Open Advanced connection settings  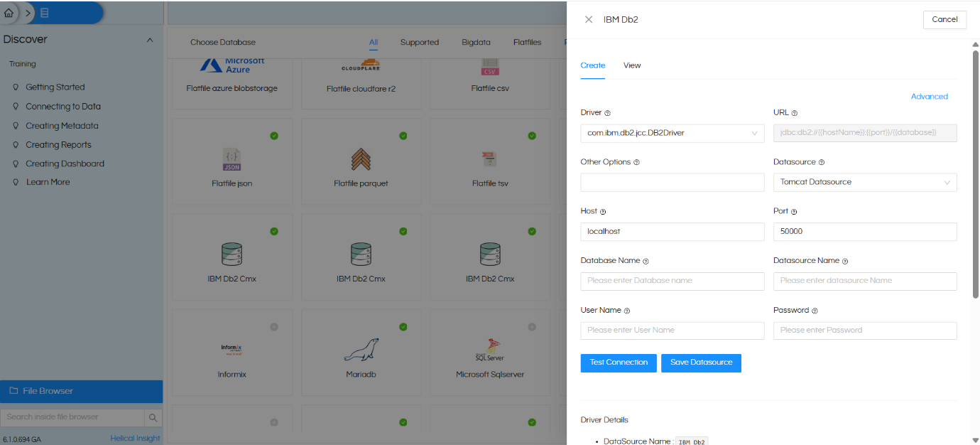point(929,96)
